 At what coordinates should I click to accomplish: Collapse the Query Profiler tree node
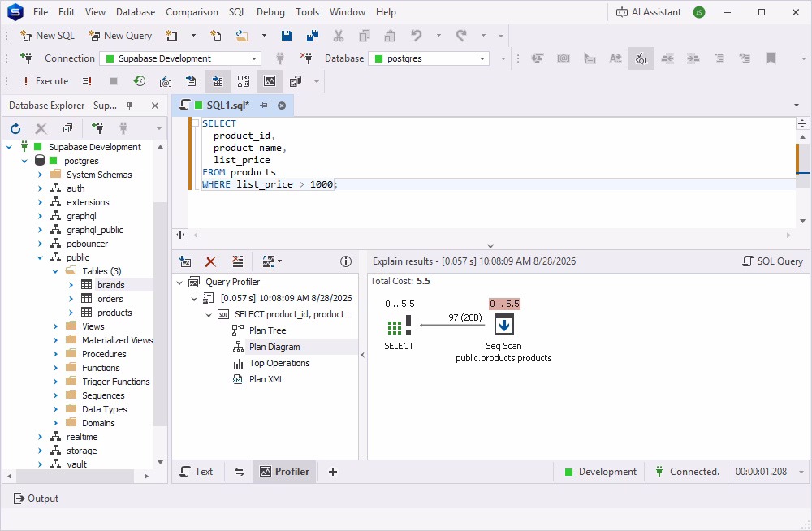pyautogui.click(x=179, y=283)
